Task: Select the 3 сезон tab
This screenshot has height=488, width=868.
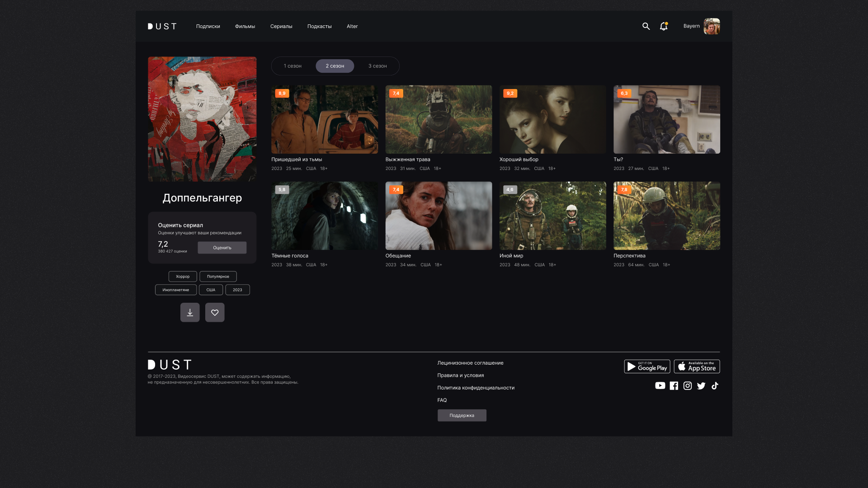Action: pos(377,66)
